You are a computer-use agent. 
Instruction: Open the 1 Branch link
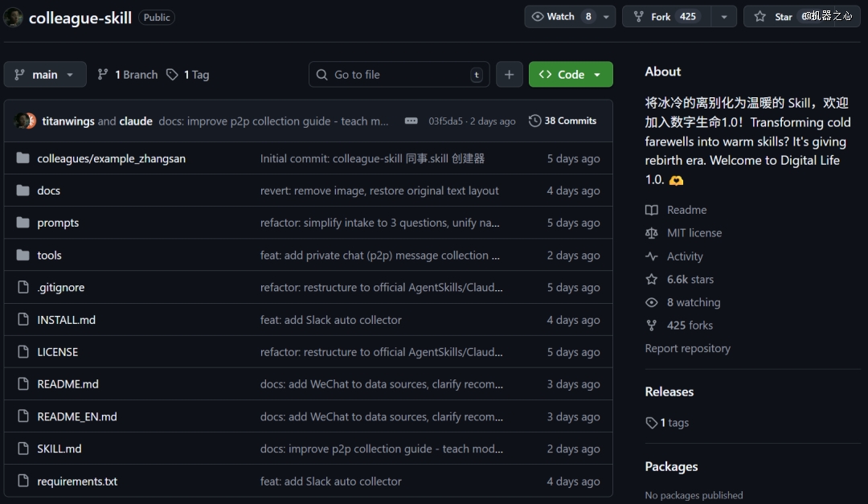[x=128, y=75]
